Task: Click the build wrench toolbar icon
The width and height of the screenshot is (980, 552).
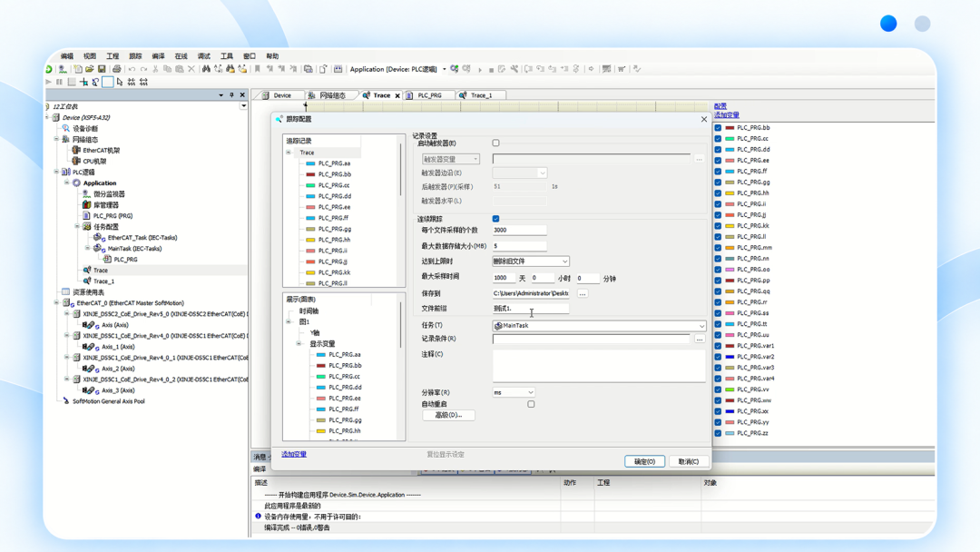Action: (x=514, y=69)
